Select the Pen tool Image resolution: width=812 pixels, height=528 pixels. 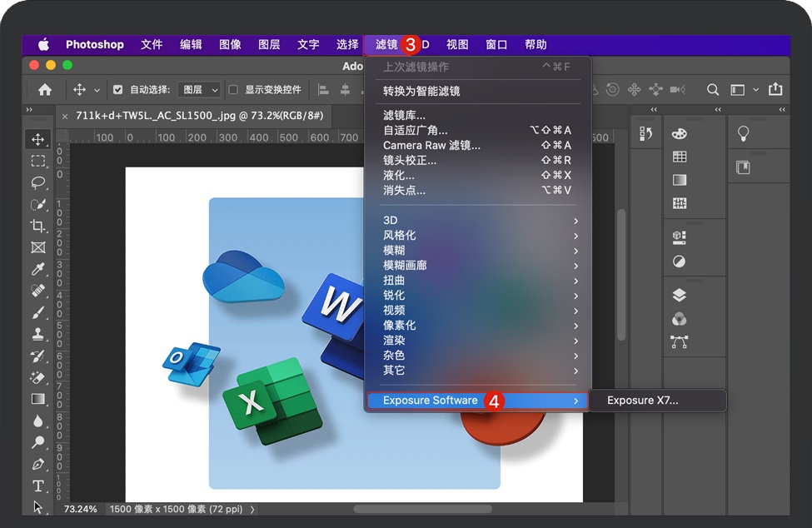(x=37, y=465)
